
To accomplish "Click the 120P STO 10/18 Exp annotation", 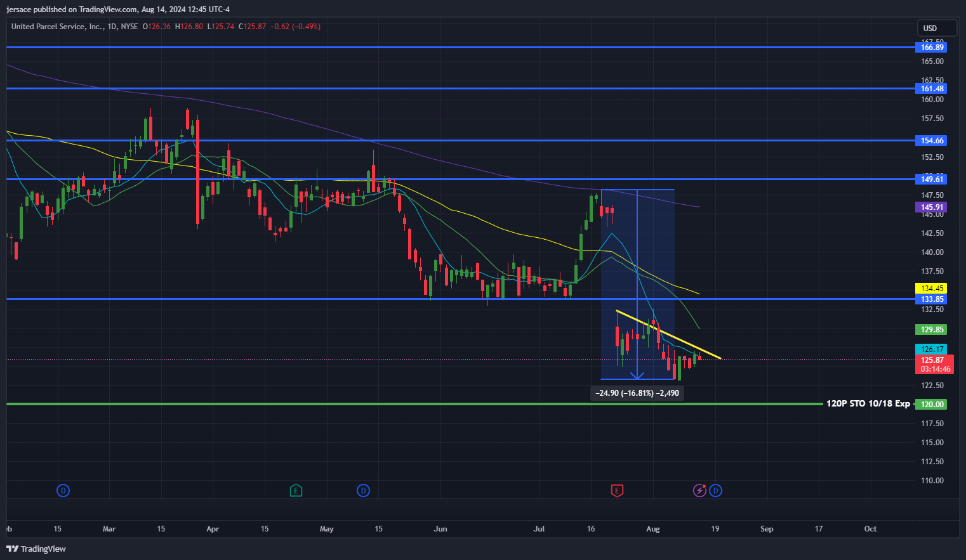I will pyautogui.click(x=868, y=403).
